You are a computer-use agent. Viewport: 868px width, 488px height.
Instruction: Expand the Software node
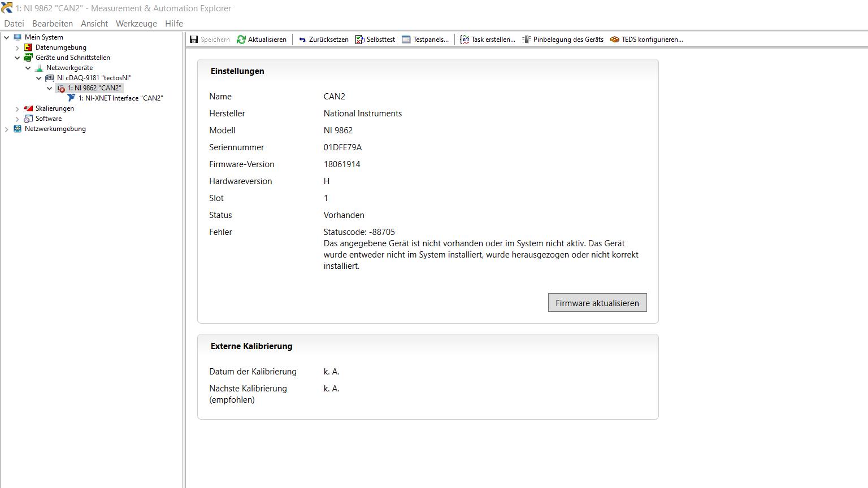coord(18,119)
